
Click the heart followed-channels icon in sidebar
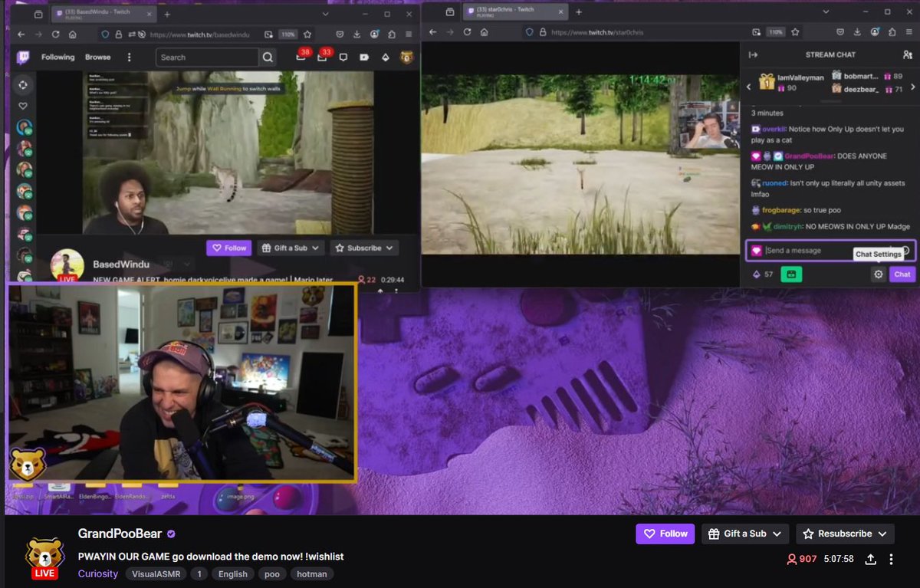click(x=23, y=106)
